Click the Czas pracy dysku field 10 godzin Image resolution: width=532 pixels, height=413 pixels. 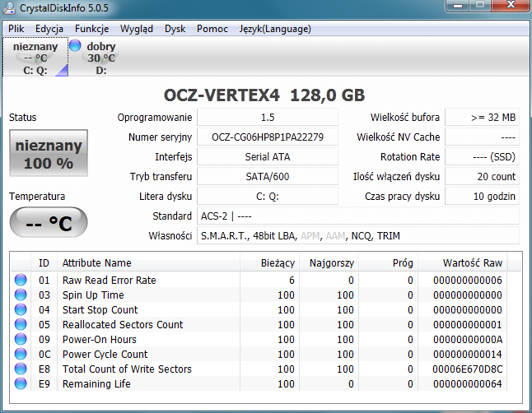coord(482,196)
